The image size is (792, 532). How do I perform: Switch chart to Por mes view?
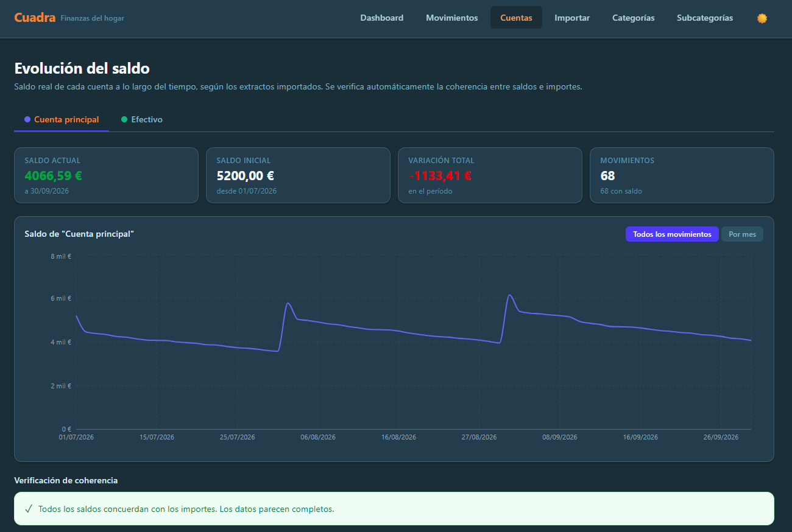[x=742, y=234]
